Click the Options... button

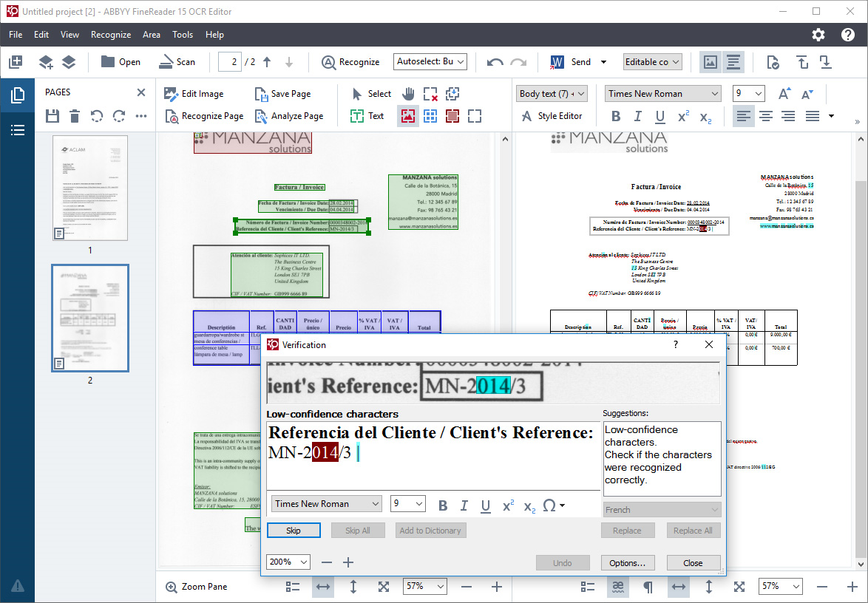coord(627,563)
